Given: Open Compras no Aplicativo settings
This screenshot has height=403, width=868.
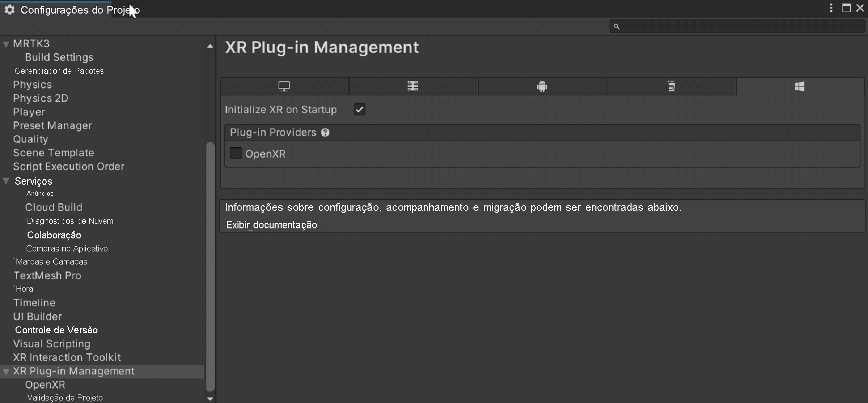Looking at the screenshot, I should tap(67, 248).
